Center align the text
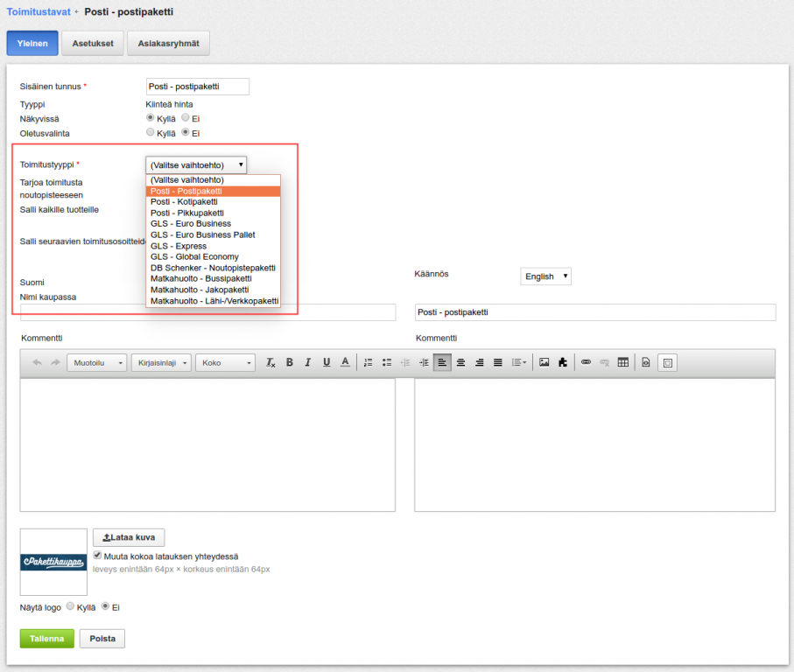Image resolution: width=794 pixels, height=672 pixels. (460, 362)
